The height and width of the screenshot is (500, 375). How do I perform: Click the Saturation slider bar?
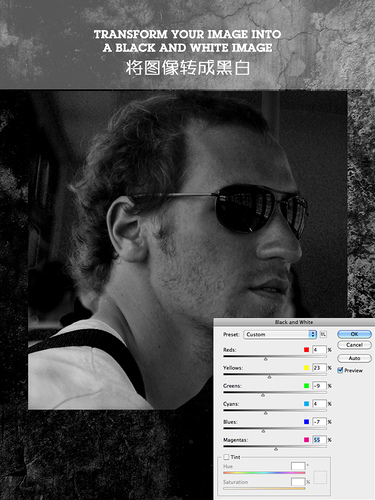(264, 488)
